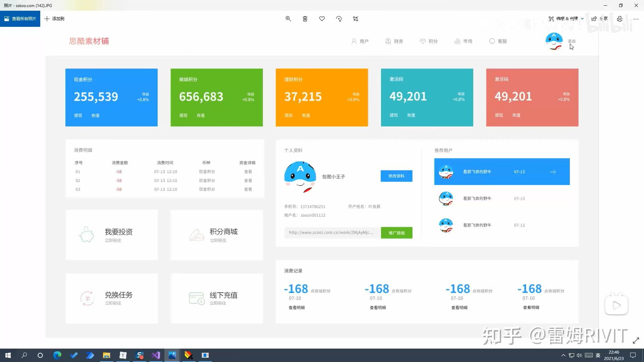Select the crop tool icon
This screenshot has height=362, width=644.
click(356, 19)
